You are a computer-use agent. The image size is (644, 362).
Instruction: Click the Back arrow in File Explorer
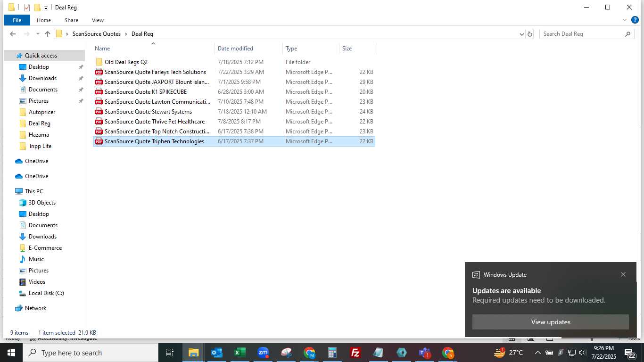click(13, 34)
